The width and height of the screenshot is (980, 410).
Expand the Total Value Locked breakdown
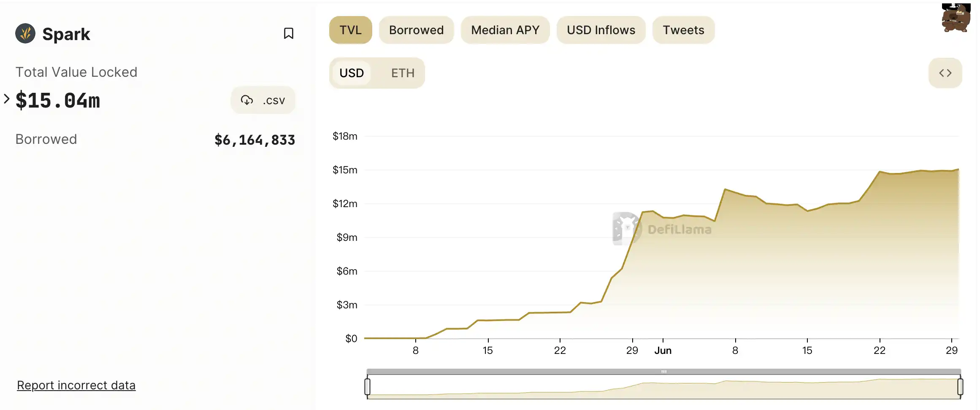click(x=7, y=99)
